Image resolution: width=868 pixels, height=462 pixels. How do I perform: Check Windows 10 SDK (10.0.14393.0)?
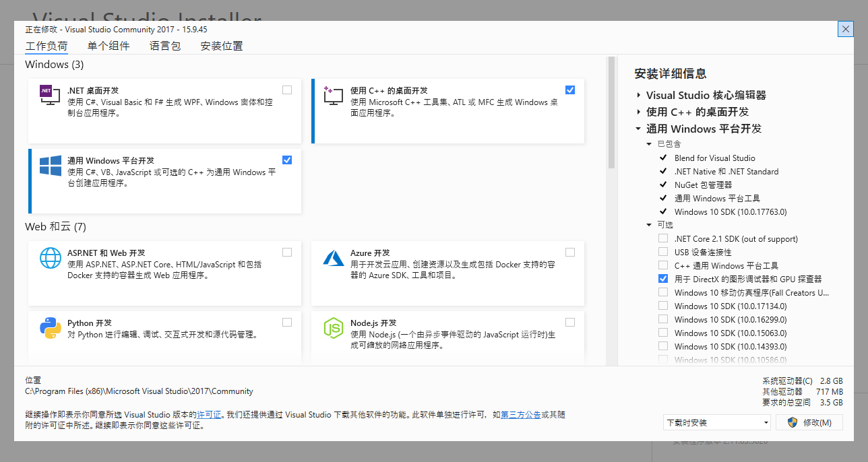pyautogui.click(x=663, y=346)
